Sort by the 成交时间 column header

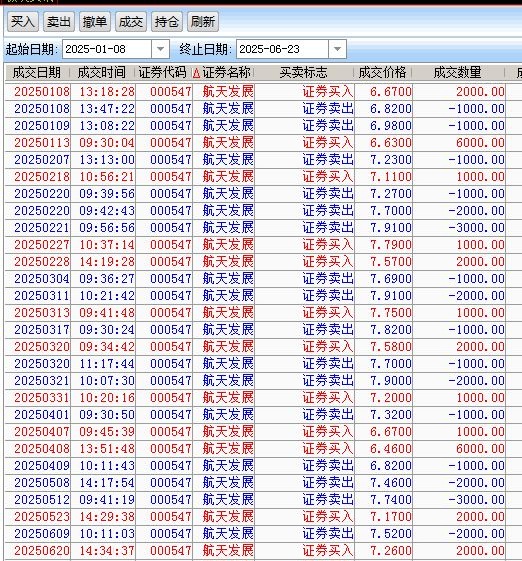point(102,73)
